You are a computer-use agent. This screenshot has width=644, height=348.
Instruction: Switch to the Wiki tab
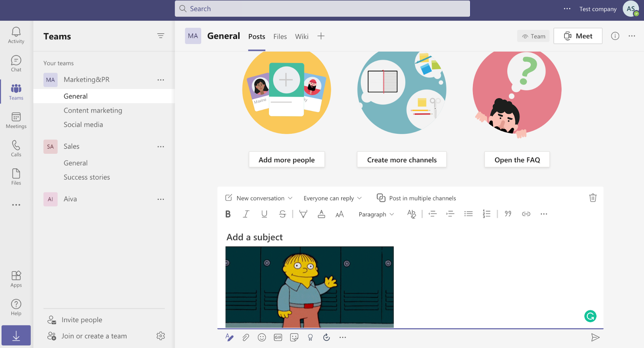[302, 37]
